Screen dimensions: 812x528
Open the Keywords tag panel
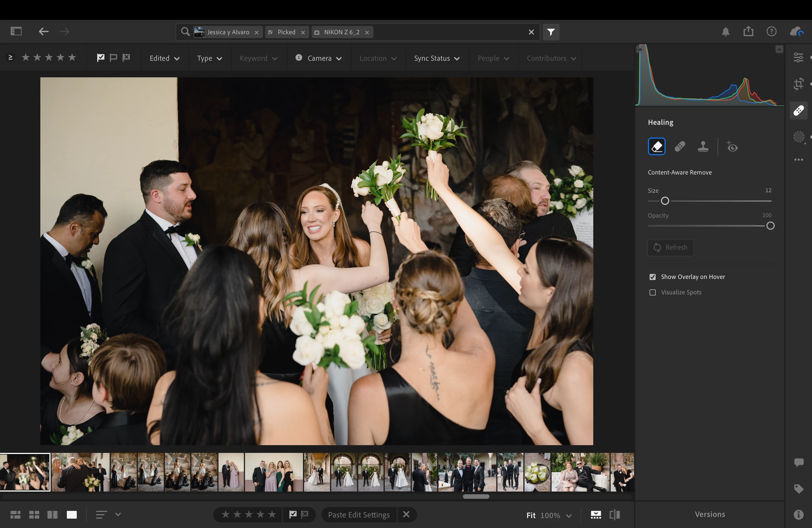798,489
